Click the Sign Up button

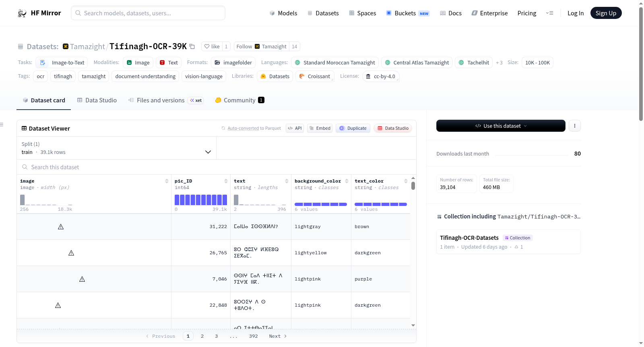(606, 13)
